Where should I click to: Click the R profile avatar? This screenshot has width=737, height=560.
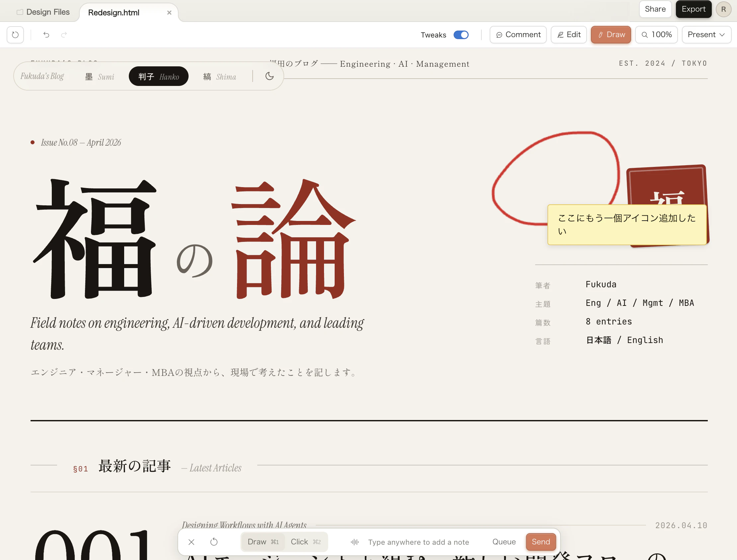723,9
